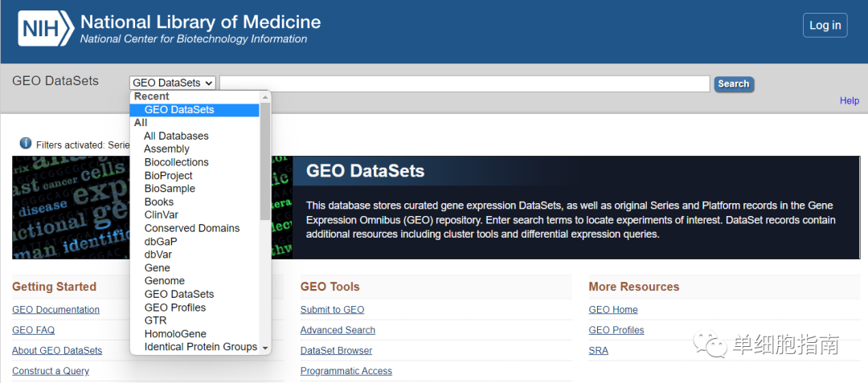Visit the SRA resource link

(x=599, y=351)
